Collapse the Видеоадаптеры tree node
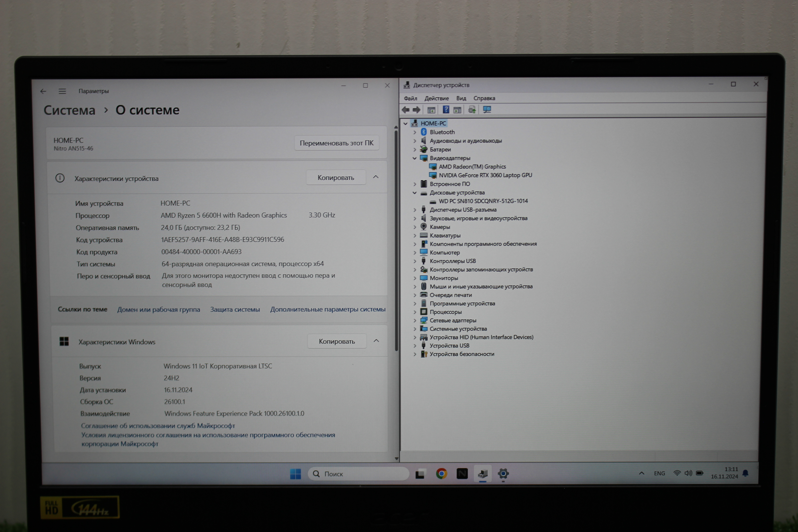 (x=415, y=158)
